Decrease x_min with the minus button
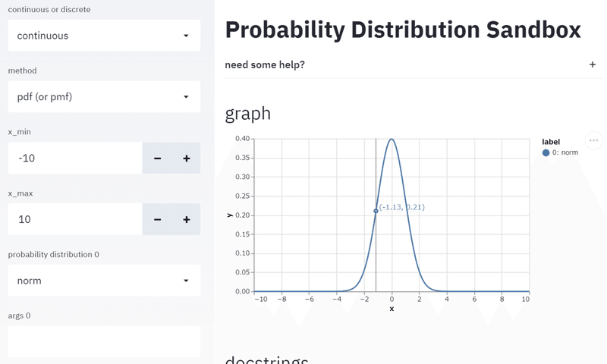The width and height of the screenshot is (607, 364). (x=157, y=158)
